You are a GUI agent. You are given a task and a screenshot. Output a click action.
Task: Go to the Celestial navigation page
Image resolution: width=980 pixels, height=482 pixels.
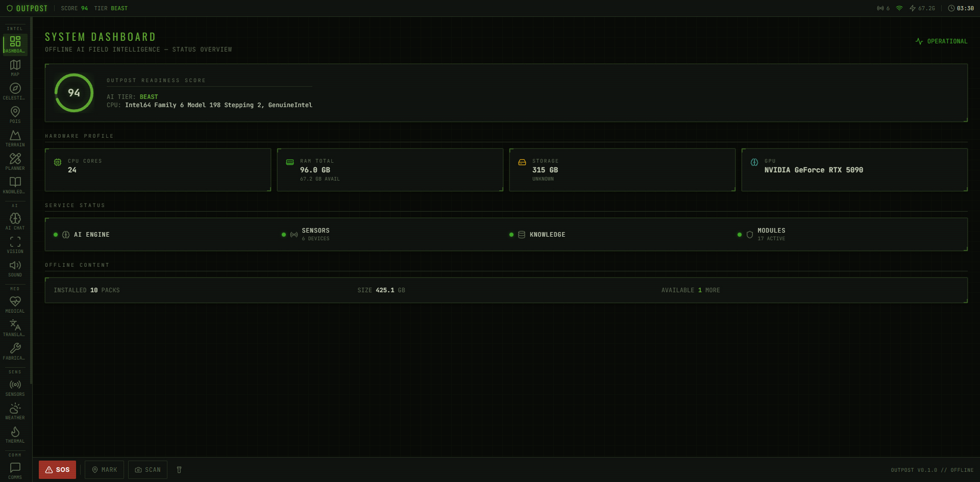click(15, 91)
